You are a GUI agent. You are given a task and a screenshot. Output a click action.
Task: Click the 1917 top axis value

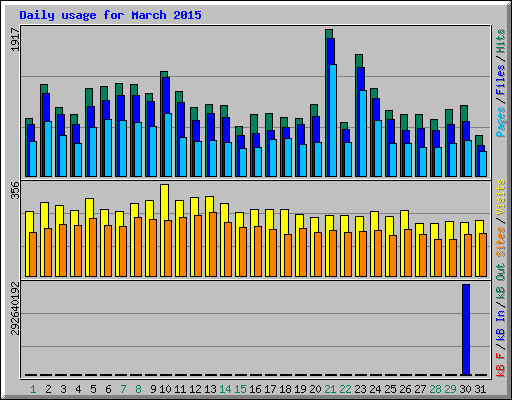(x=15, y=40)
